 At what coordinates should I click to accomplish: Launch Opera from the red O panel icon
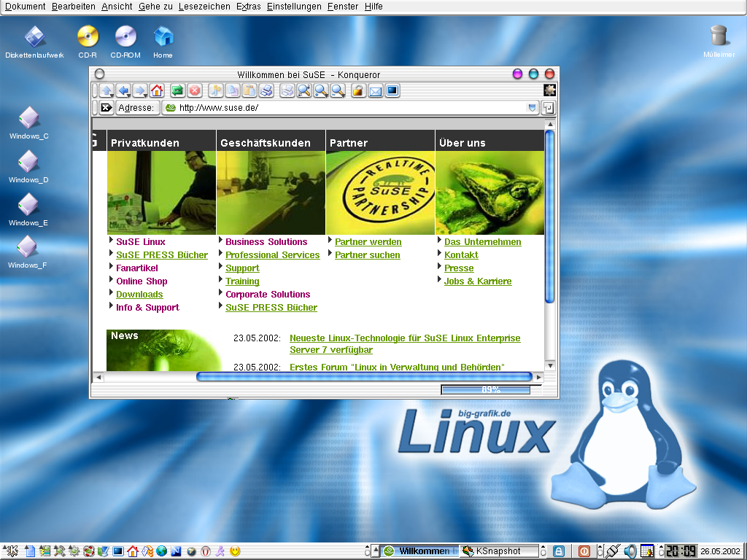click(x=205, y=551)
